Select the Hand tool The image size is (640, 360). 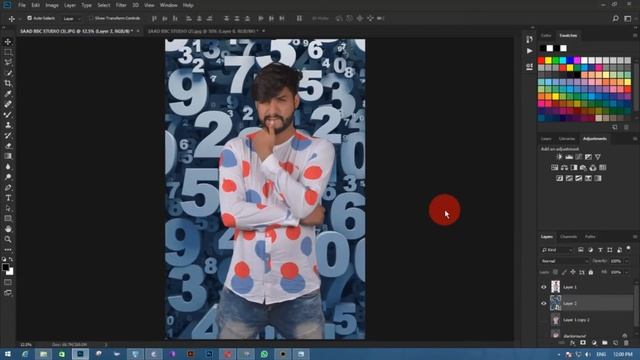tap(8, 229)
